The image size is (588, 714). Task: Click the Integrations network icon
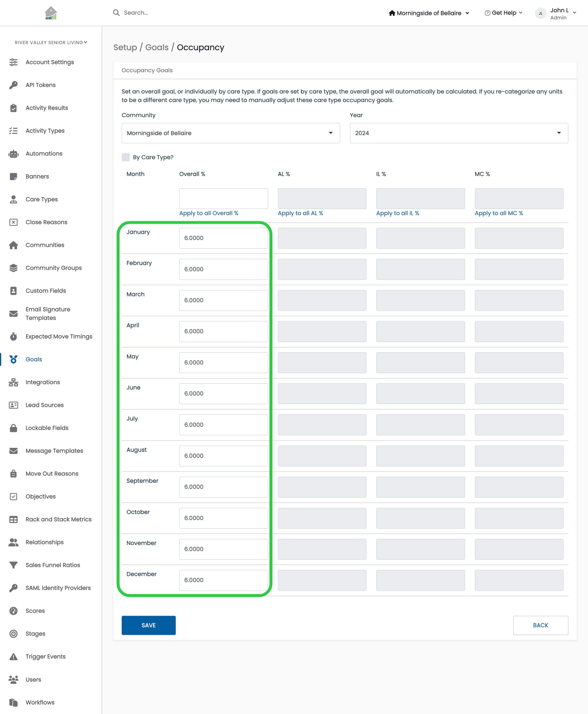pos(13,382)
